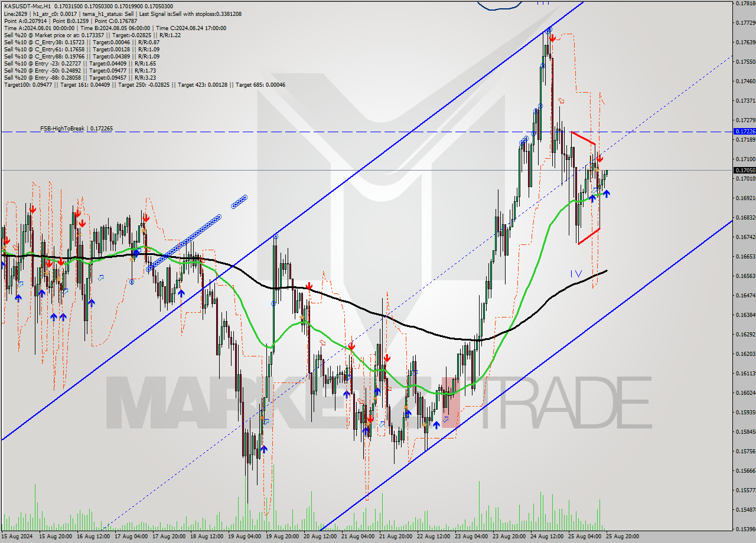The image size is (756, 543).
Task: Click the 'Sell %10 @ C_Entry38: 0.15723' line
Action: click(82, 42)
